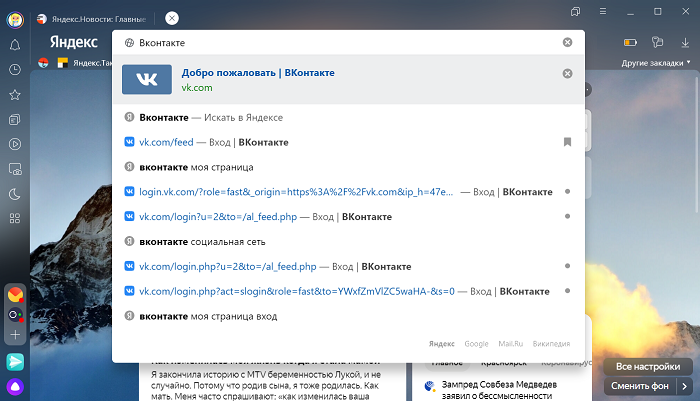Close the Яндекс.Новости tab

point(172,18)
